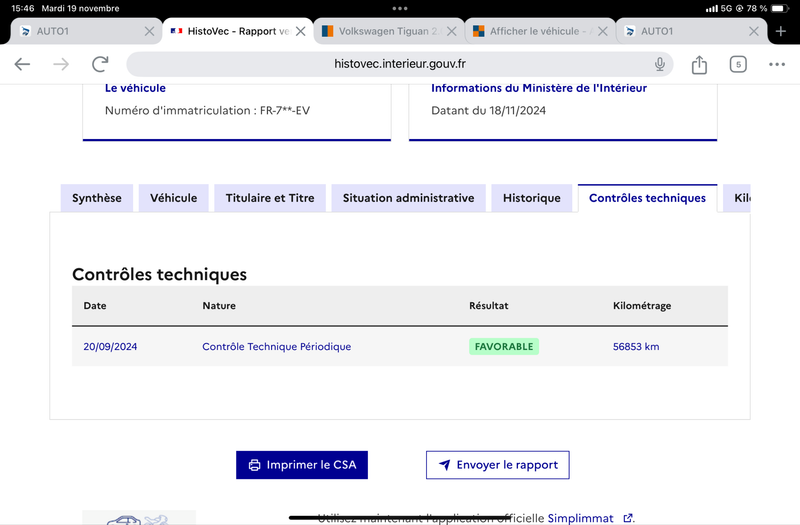The height and width of the screenshot is (525, 800).
Task: Click the Numéro d'immatriculation FR-7**-EV text
Action: tap(207, 110)
